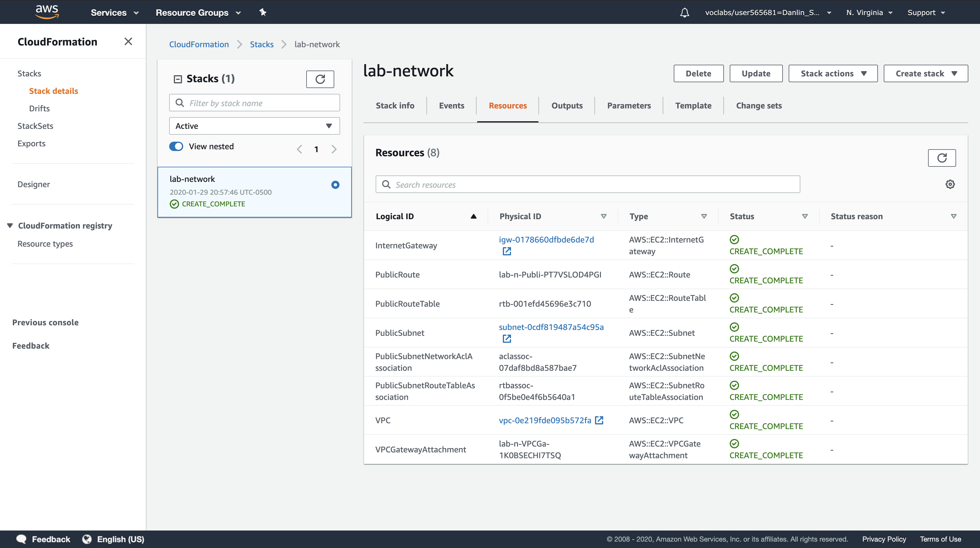Click the notifications bell icon
The width and height of the screenshot is (980, 548).
685,13
